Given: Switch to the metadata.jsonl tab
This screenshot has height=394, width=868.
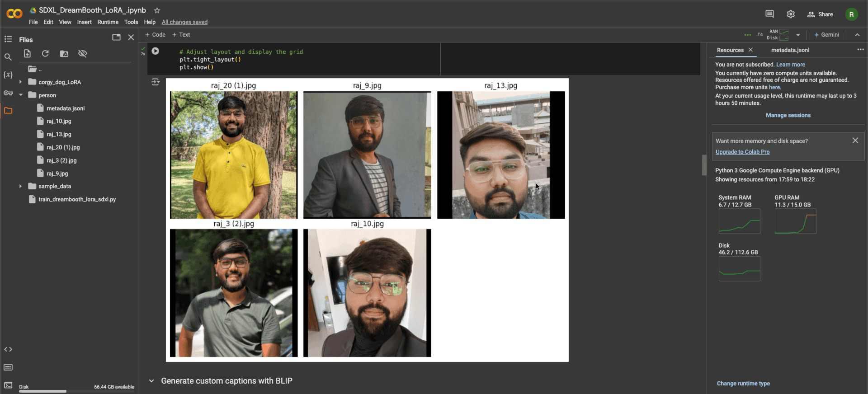Looking at the screenshot, I should 790,50.
